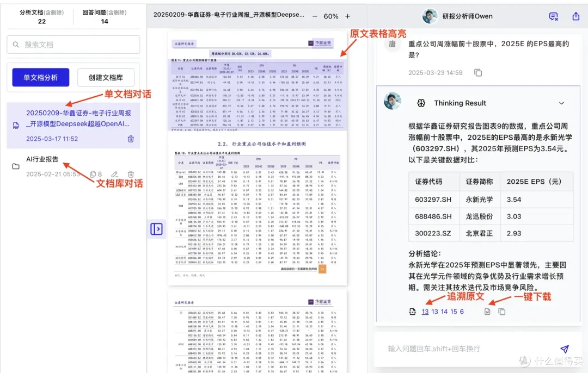Click table cell 603297.SH
This screenshot has height=373, width=588.
pyautogui.click(x=433, y=200)
